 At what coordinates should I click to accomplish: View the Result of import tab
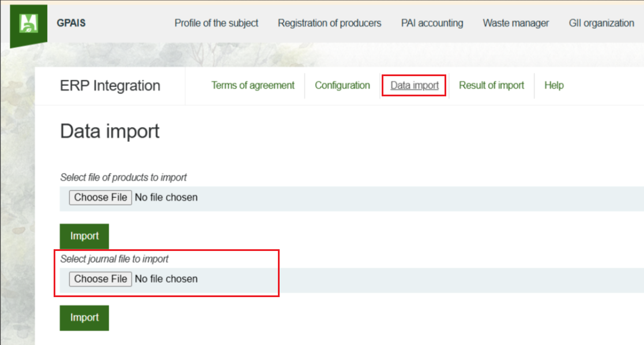click(x=491, y=85)
